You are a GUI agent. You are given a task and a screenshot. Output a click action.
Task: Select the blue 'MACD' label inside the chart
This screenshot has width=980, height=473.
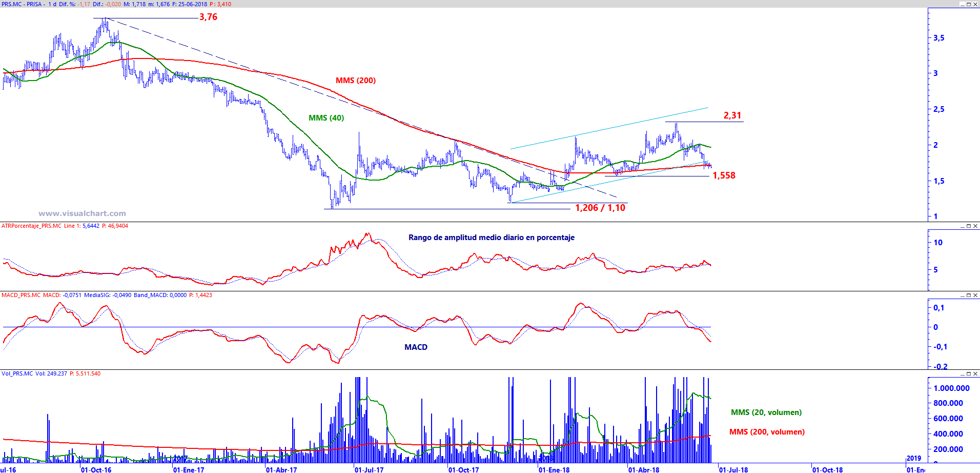416,347
